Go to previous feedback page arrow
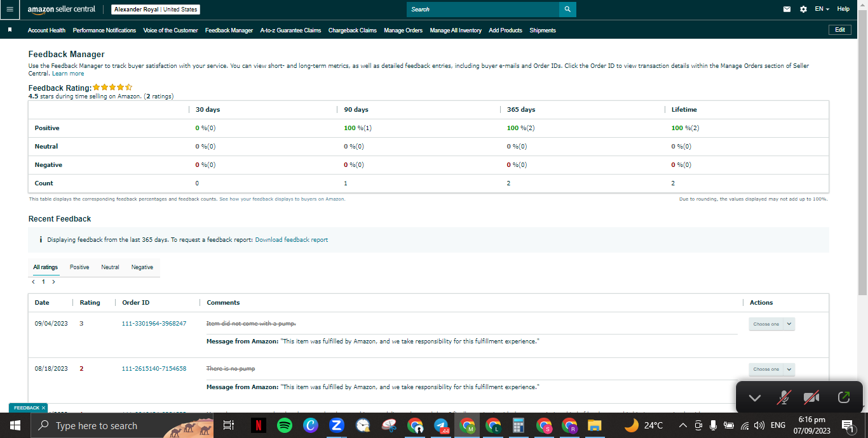This screenshot has width=868, height=438. (x=33, y=282)
